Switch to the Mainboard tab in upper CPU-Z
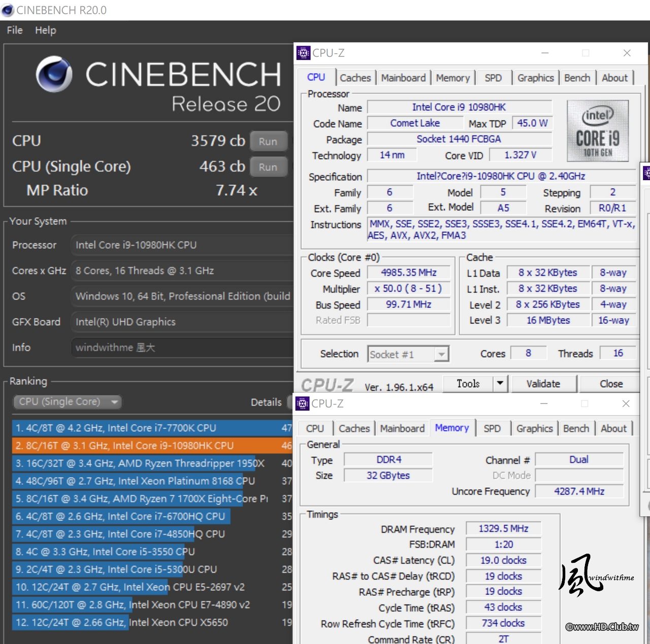The image size is (650, 644). pos(403,78)
